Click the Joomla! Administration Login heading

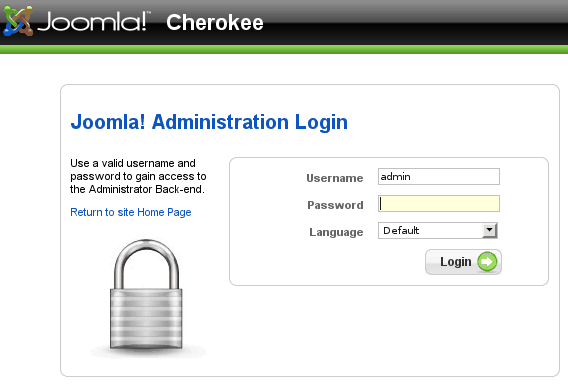(209, 122)
